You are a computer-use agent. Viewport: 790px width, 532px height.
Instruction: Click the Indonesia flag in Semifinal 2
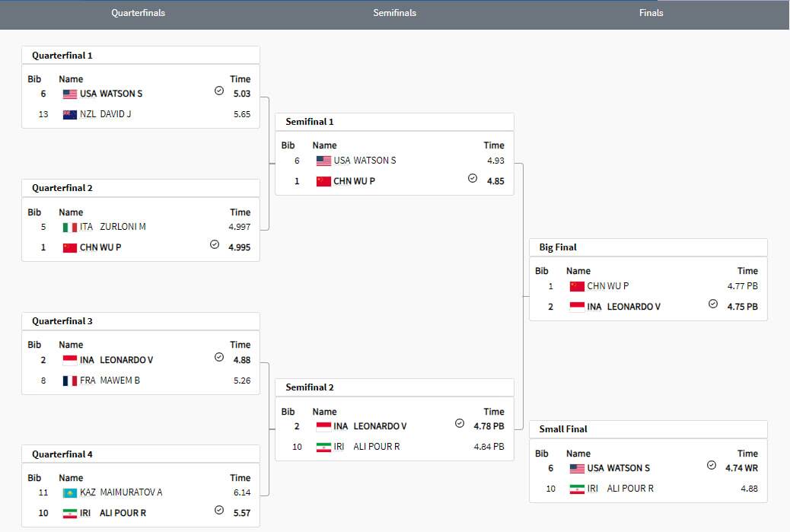(323, 427)
